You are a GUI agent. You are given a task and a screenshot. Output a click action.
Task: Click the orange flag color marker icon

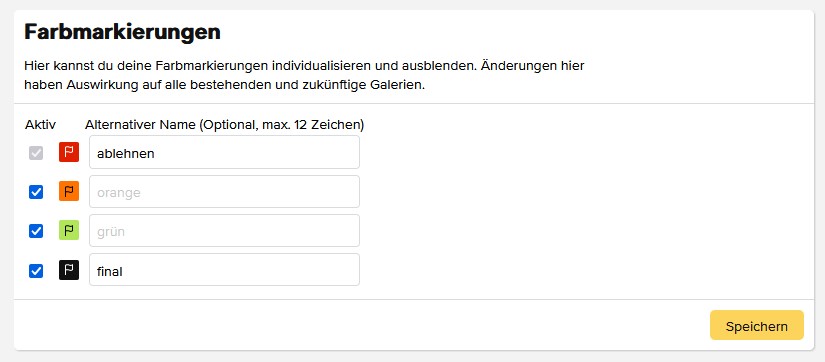pos(69,192)
